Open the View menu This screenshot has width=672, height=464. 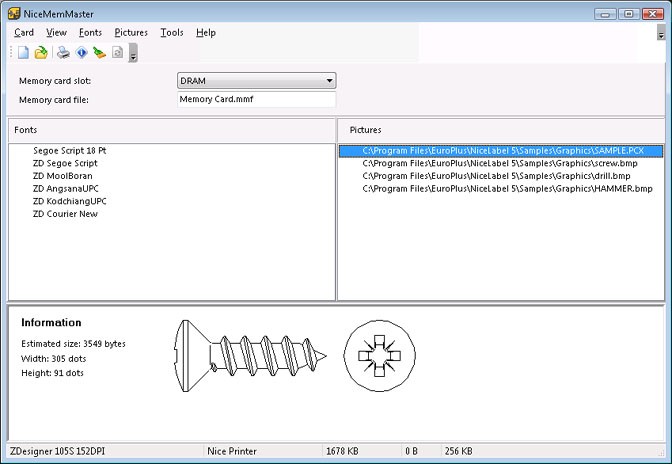(x=56, y=33)
